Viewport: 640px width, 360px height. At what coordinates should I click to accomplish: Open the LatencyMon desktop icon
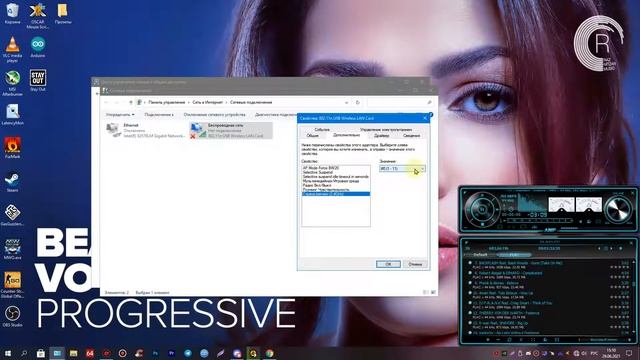pos(12,114)
